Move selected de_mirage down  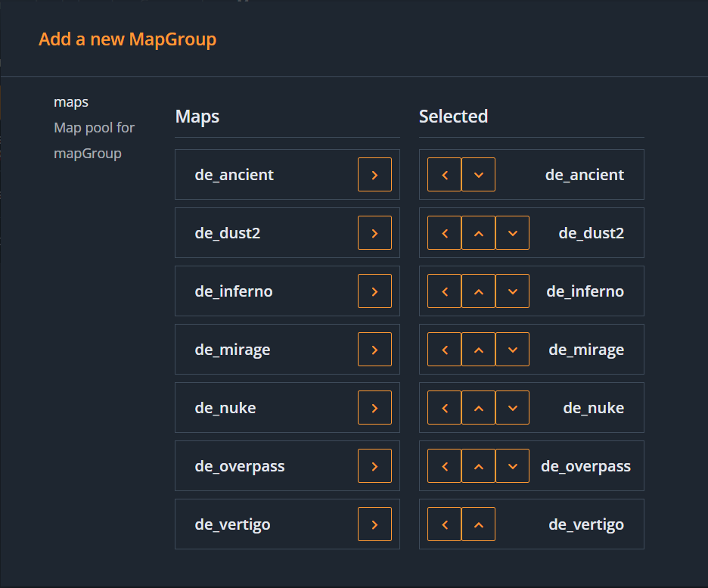pos(512,350)
